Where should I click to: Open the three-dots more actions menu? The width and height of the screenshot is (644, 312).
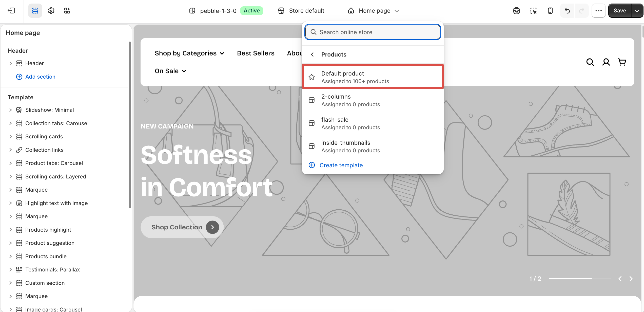(x=598, y=11)
